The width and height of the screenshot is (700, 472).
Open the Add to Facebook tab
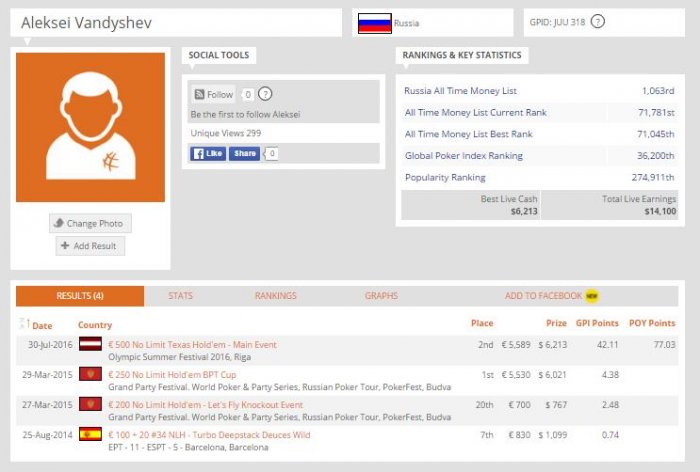tap(543, 296)
